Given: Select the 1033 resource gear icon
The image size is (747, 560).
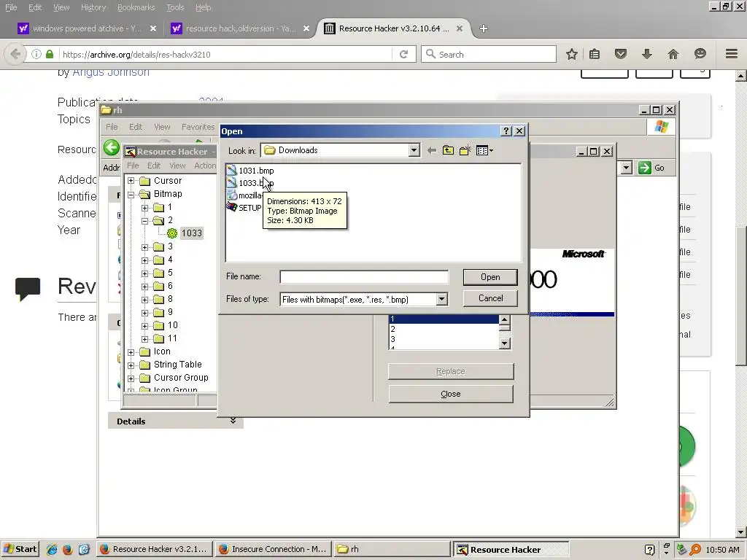Looking at the screenshot, I should pos(172,233).
